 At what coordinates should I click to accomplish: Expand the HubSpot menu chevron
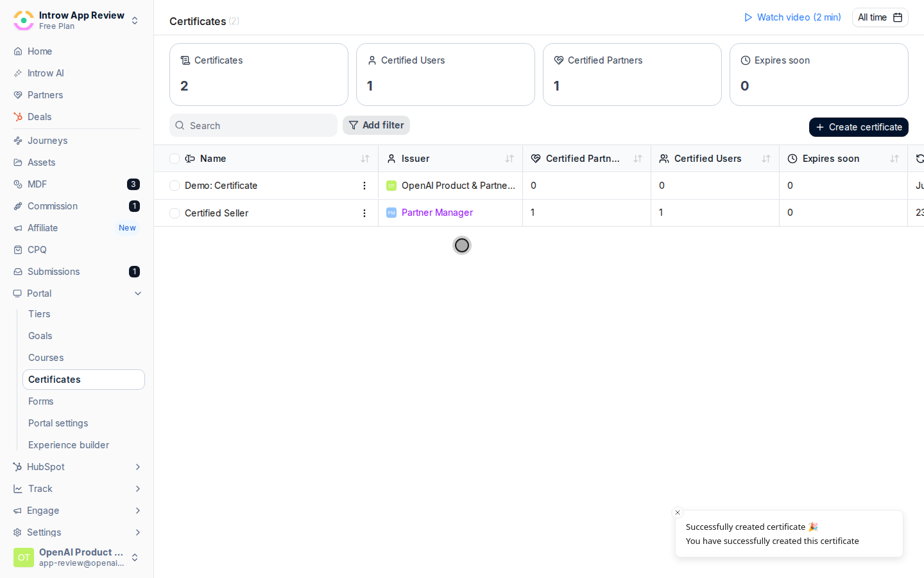coord(138,467)
